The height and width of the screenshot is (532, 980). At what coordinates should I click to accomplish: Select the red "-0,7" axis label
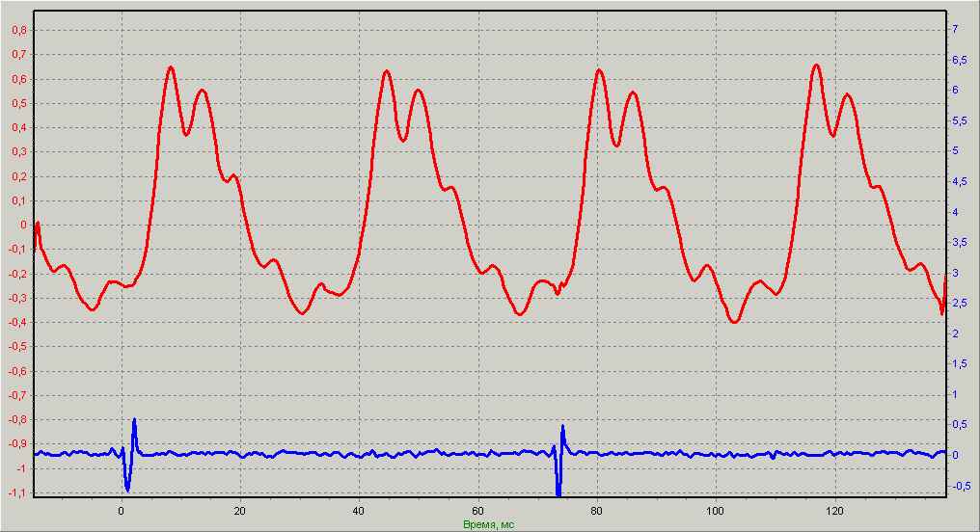click(18, 395)
